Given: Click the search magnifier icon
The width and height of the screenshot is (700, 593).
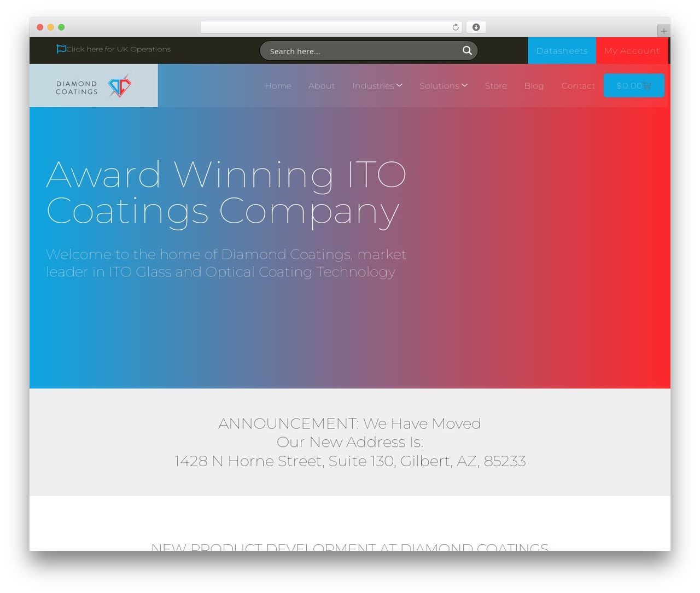Looking at the screenshot, I should tap(467, 50).
